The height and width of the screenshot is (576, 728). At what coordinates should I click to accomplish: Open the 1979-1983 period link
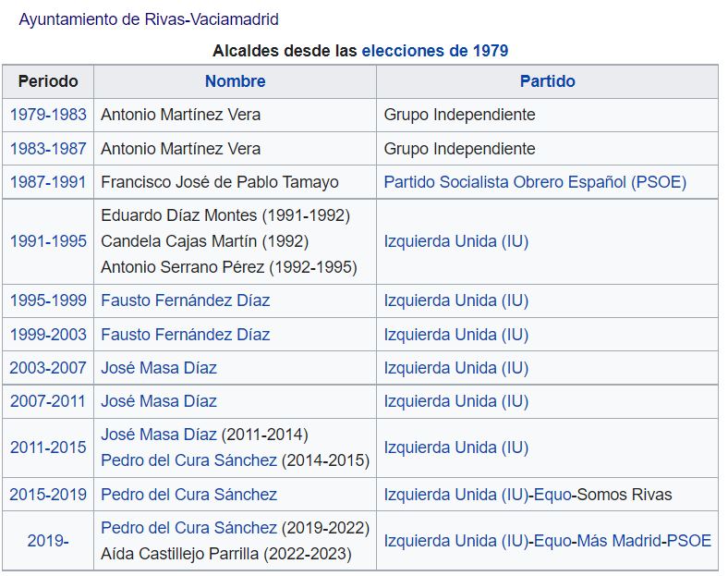[x=48, y=115]
